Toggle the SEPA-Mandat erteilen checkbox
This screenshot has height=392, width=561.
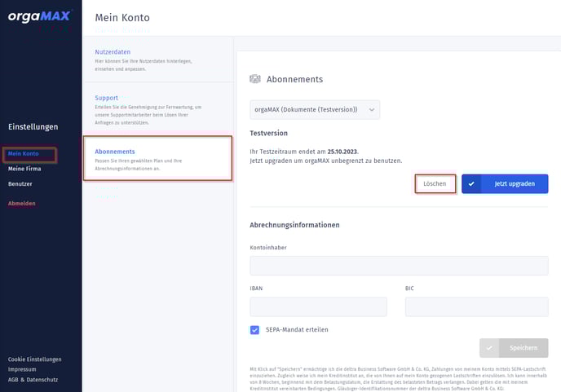click(x=254, y=330)
